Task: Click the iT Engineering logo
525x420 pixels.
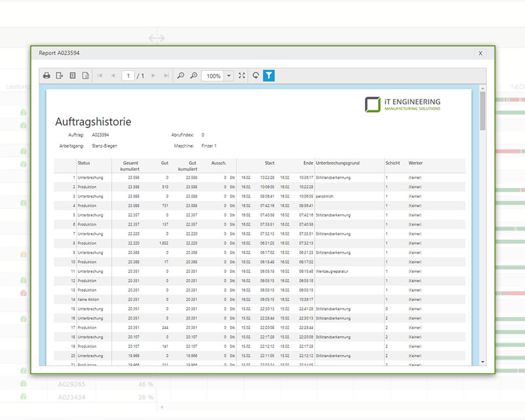Action: (x=403, y=104)
